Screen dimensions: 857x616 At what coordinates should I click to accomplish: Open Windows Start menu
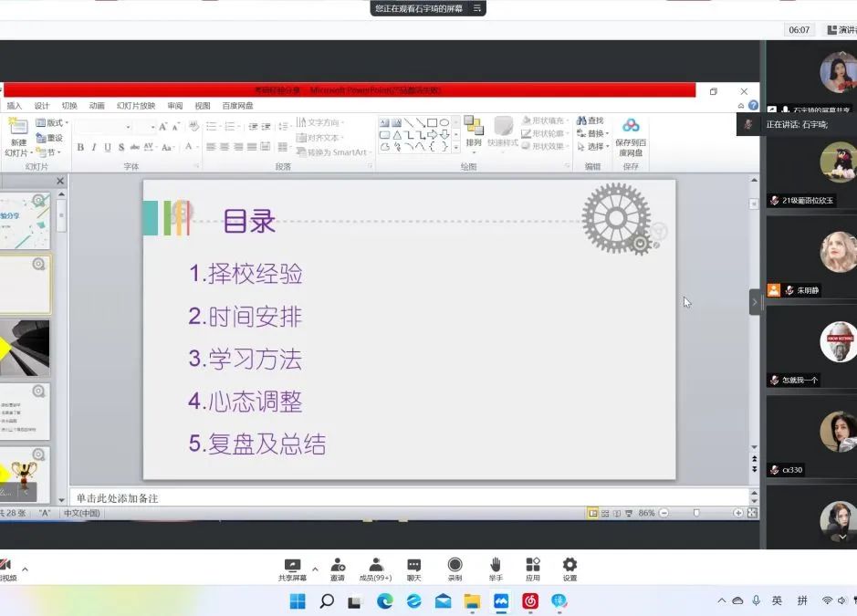298,601
